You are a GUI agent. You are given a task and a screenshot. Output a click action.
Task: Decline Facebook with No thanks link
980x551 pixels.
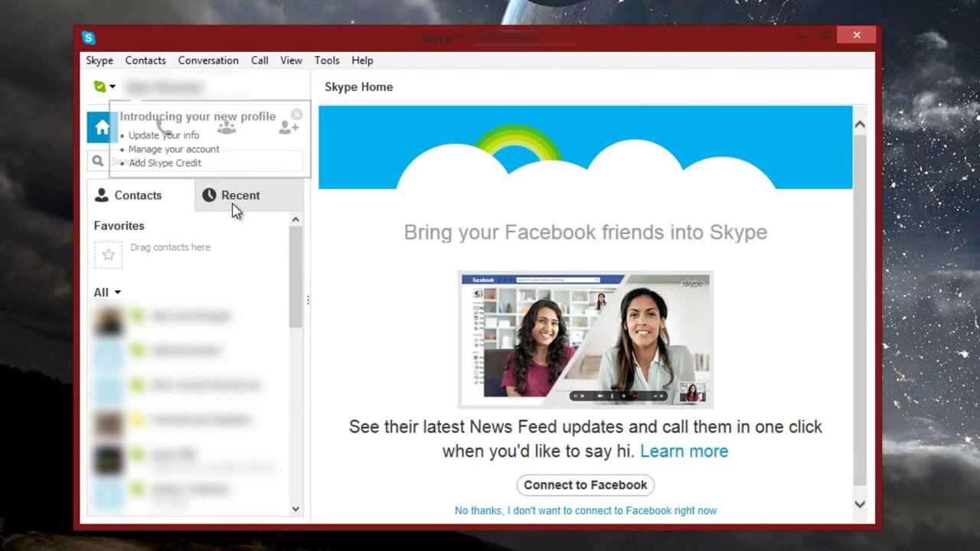(586, 510)
